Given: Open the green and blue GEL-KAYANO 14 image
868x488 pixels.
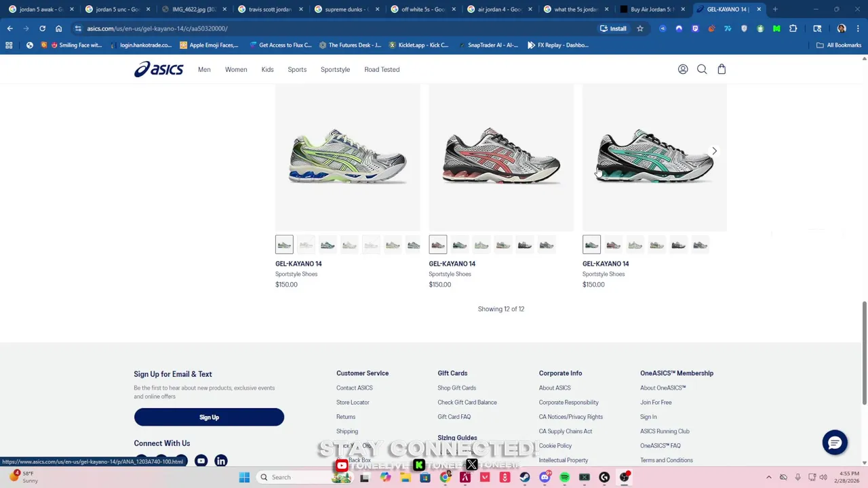Looking at the screenshot, I should (347, 157).
